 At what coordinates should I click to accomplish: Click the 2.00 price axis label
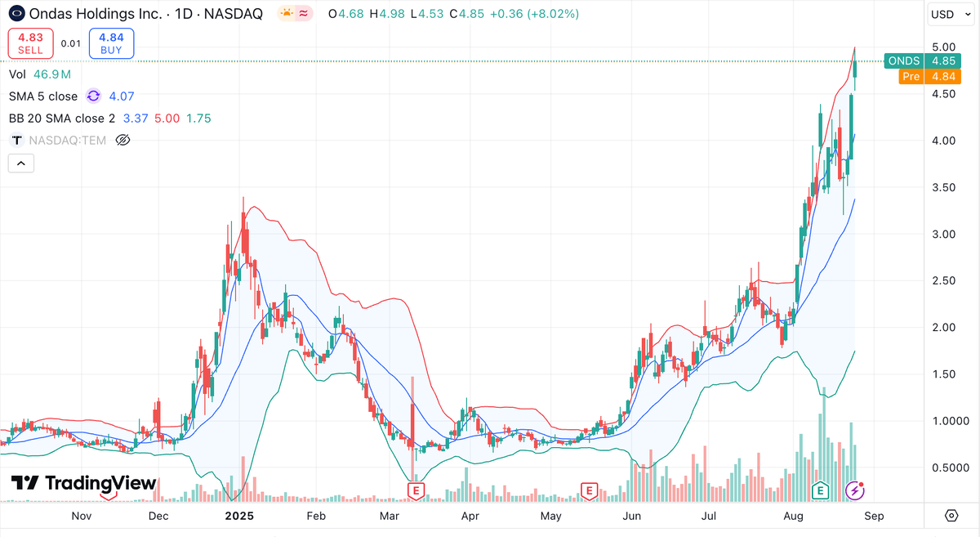click(x=942, y=328)
